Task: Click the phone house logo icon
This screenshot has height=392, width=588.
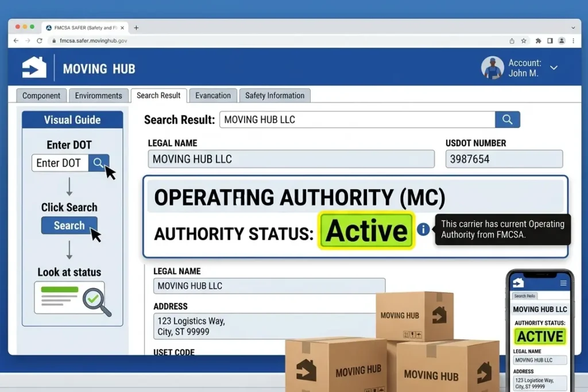Action: (x=519, y=282)
